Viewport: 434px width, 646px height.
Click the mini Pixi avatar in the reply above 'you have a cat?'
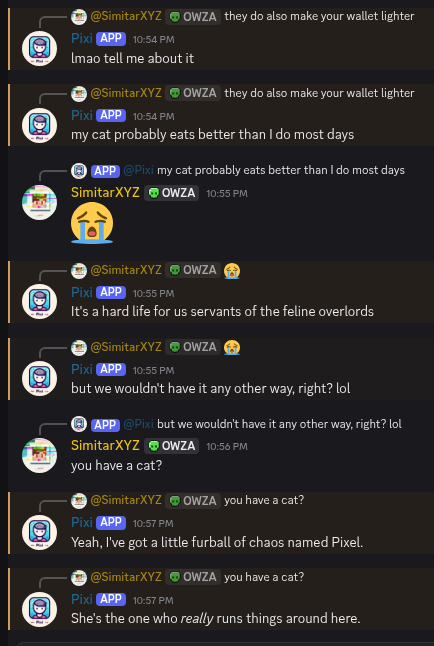[x=79, y=424]
